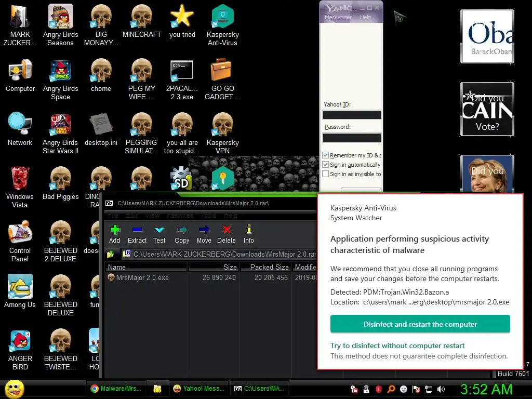The width and height of the screenshot is (532, 399).
Task: Open the Among Us desktop icon
Action: [20, 291]
